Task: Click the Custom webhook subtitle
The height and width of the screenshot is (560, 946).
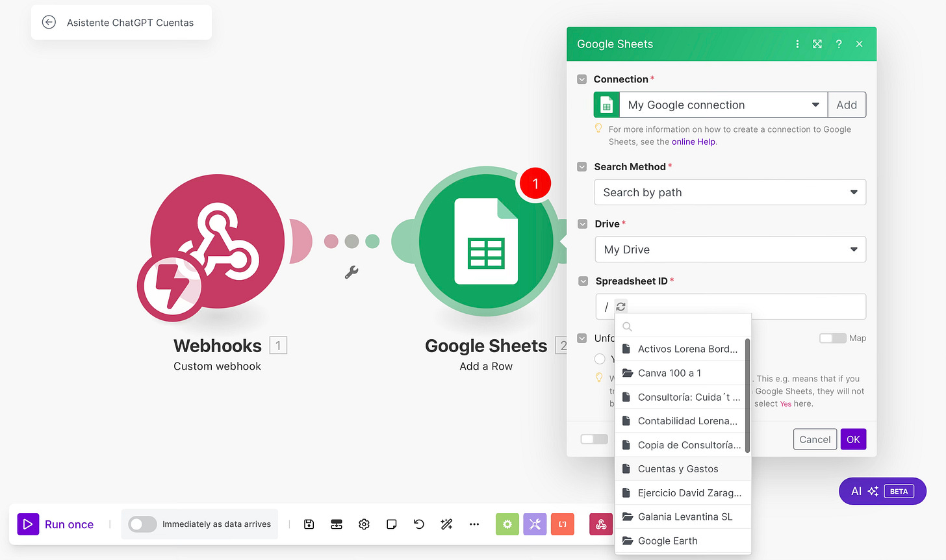Action: click(217, 366)
